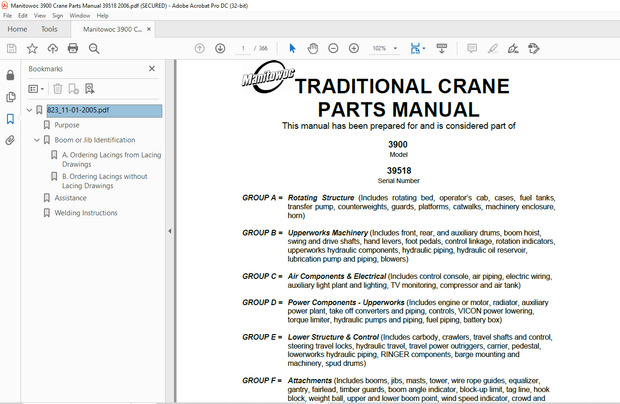Screen dimensions: 620x404
Task: Click the serial number 39518 text
Action: click(399, 171)
